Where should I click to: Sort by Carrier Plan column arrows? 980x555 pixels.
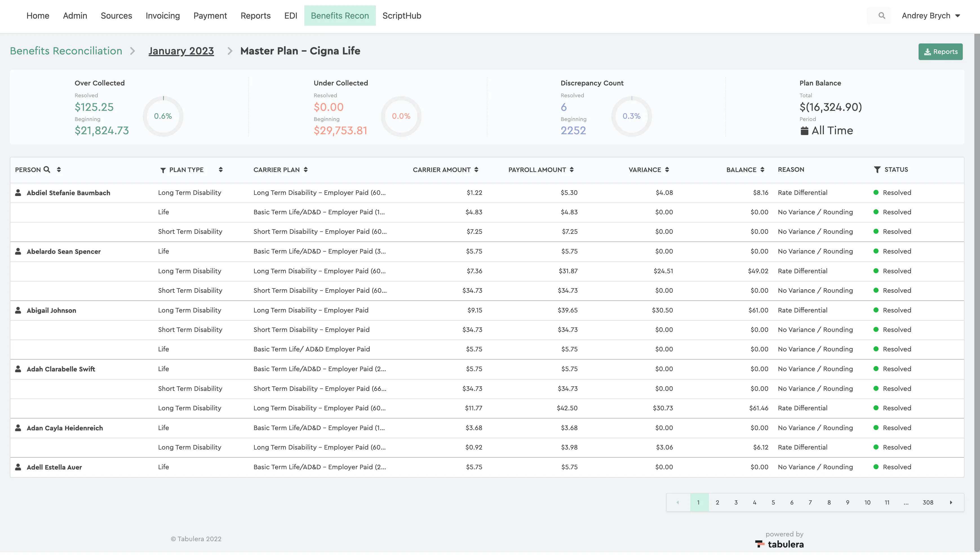click(306, 169)
